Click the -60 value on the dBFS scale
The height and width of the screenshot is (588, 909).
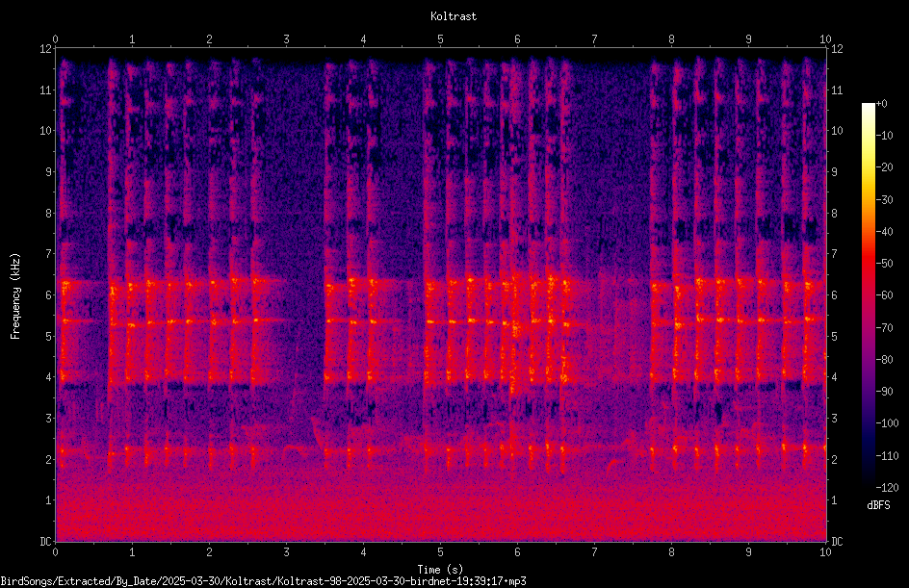[884, 295]
